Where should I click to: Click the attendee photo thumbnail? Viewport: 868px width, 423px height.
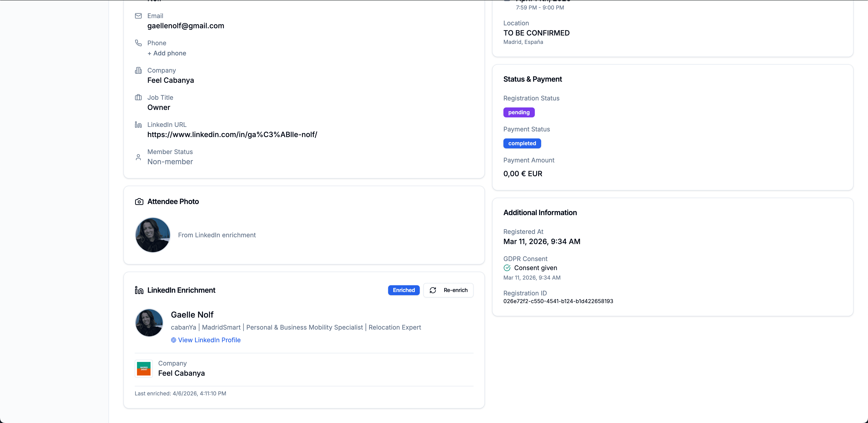click(x=153, y=235)
